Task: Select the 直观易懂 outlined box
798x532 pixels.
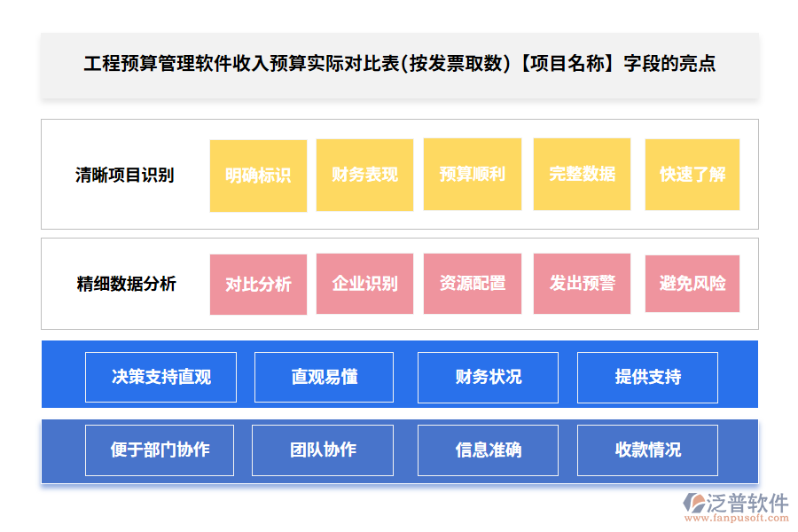Action: pos(325,377)
